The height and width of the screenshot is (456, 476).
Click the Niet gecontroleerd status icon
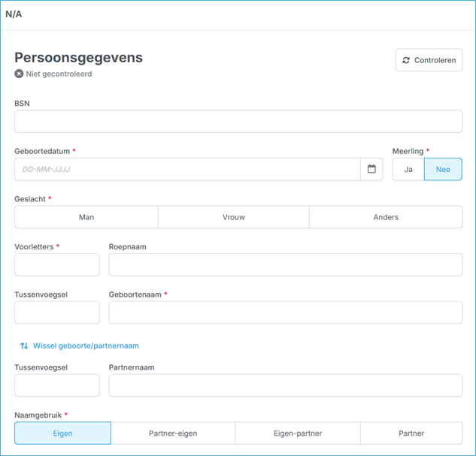click(20, 74)
